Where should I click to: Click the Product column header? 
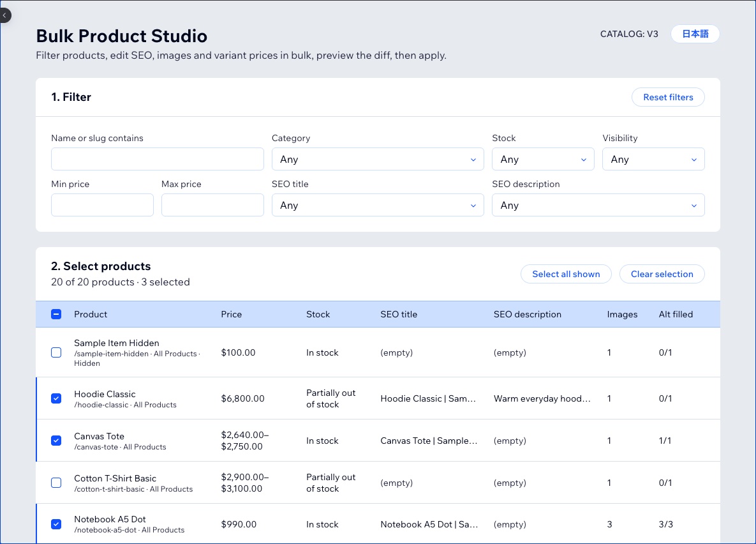[91, 314]
